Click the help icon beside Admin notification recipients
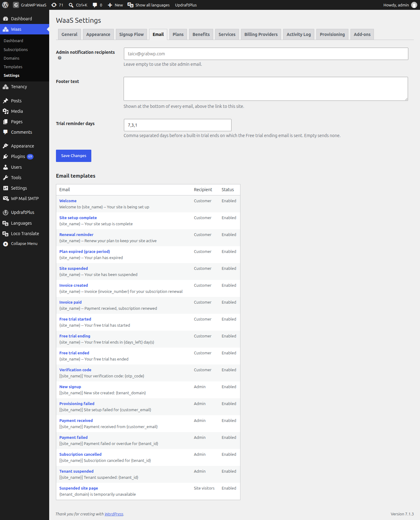Viewport: 420px width, 520px height. coord(60,58)
